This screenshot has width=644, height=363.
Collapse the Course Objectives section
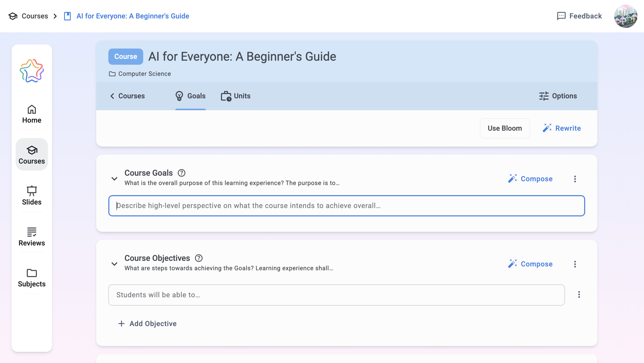coord(114,264)
